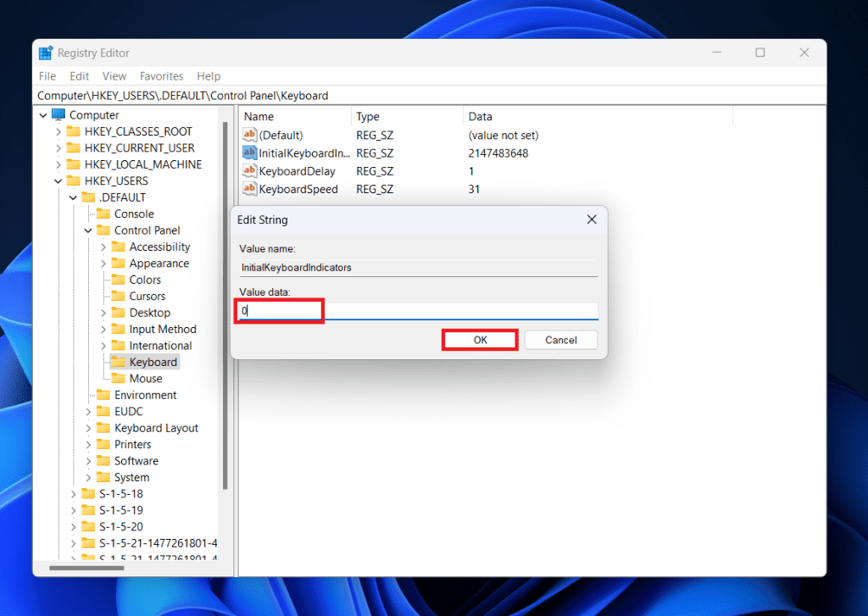This screenshot has width=868, height=616.
Task: Open the Favorites menu
Action: [161, 75]
